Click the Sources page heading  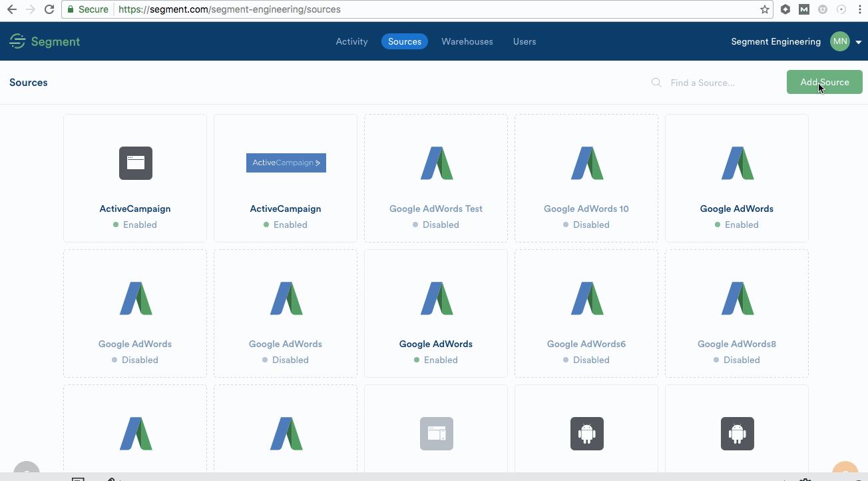coord(29,83)
